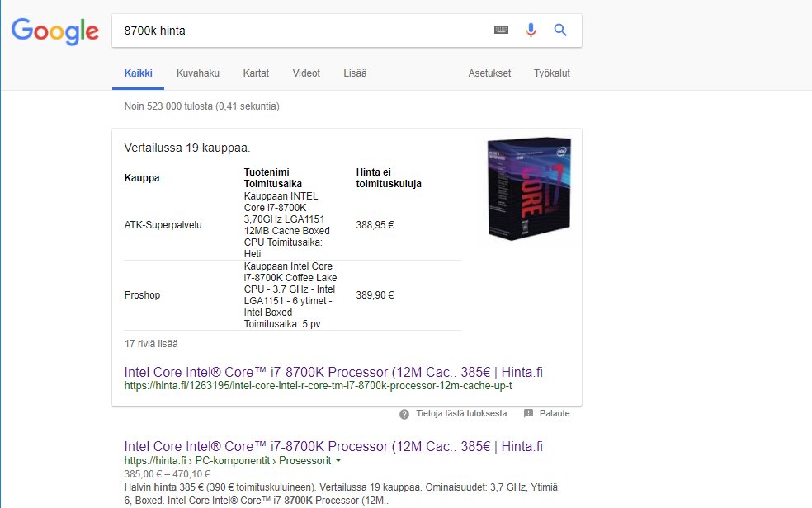The height and width of the screenshot is (508, 812).
Task: Go to the Videot tab
Action: [306, 73]
